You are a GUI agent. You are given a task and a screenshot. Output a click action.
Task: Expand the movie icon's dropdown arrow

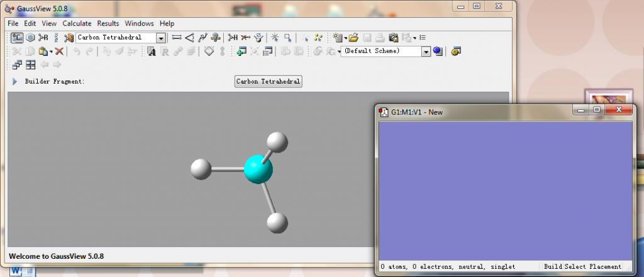pos(414,38)
